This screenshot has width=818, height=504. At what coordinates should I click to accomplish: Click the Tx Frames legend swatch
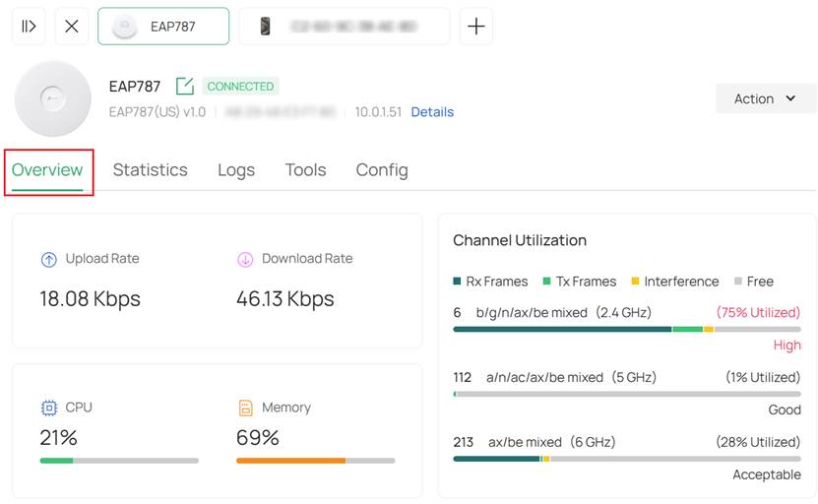[x=546, y=282]
